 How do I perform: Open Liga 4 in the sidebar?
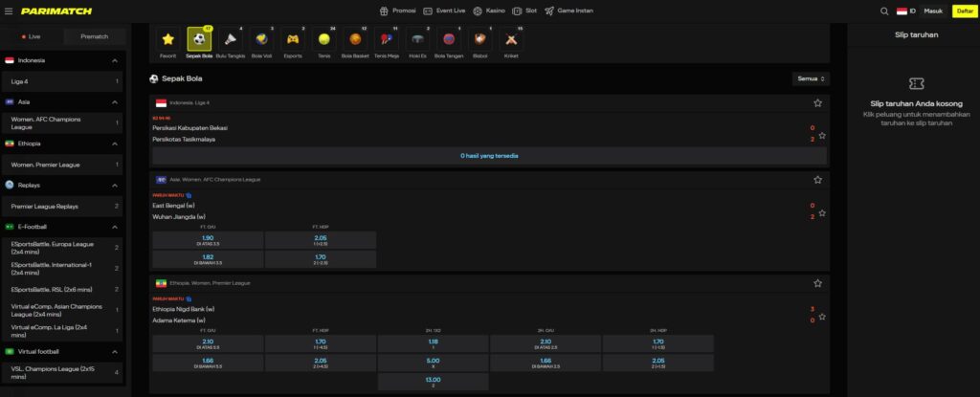click(64, 81)
